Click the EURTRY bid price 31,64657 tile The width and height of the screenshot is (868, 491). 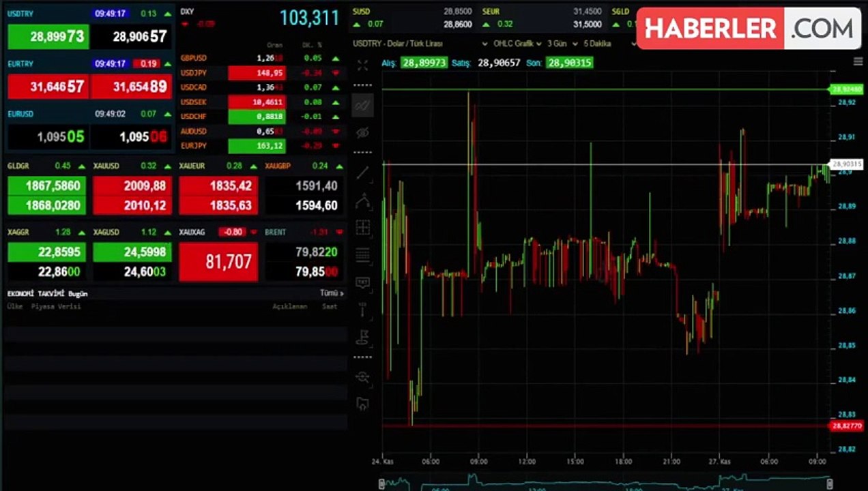pyautogui.click(x=48, y=87)
